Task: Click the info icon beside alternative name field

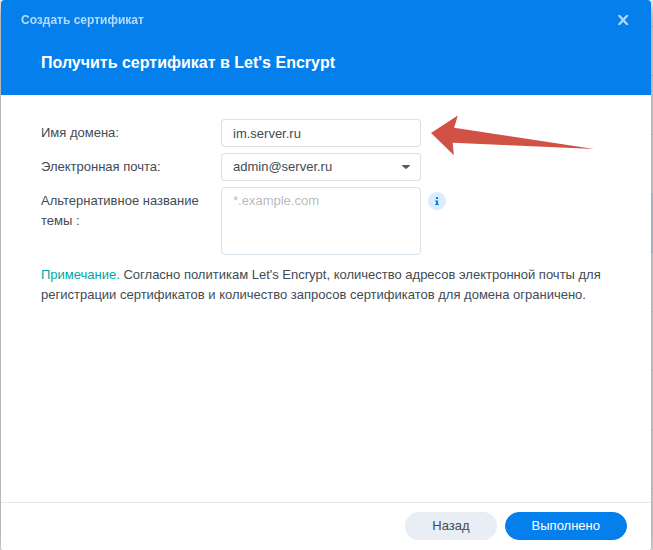Action: [436, 201]
